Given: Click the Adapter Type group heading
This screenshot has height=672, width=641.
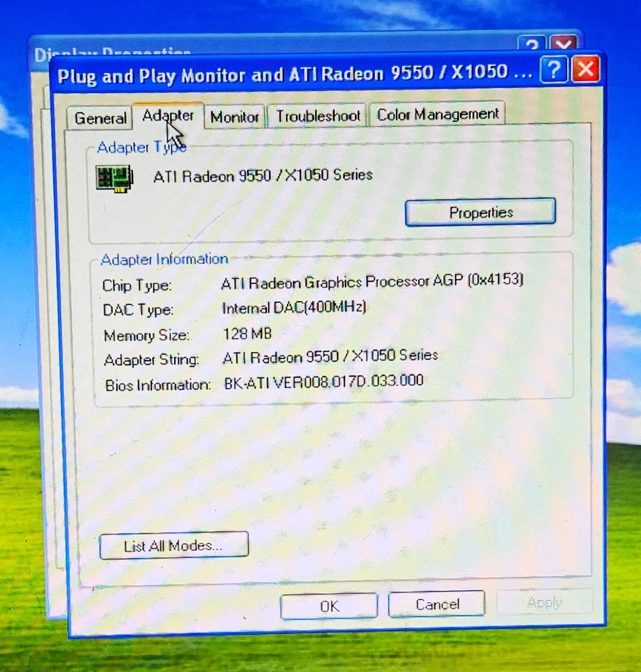Looking at the screenshot, I should [141, 148].
